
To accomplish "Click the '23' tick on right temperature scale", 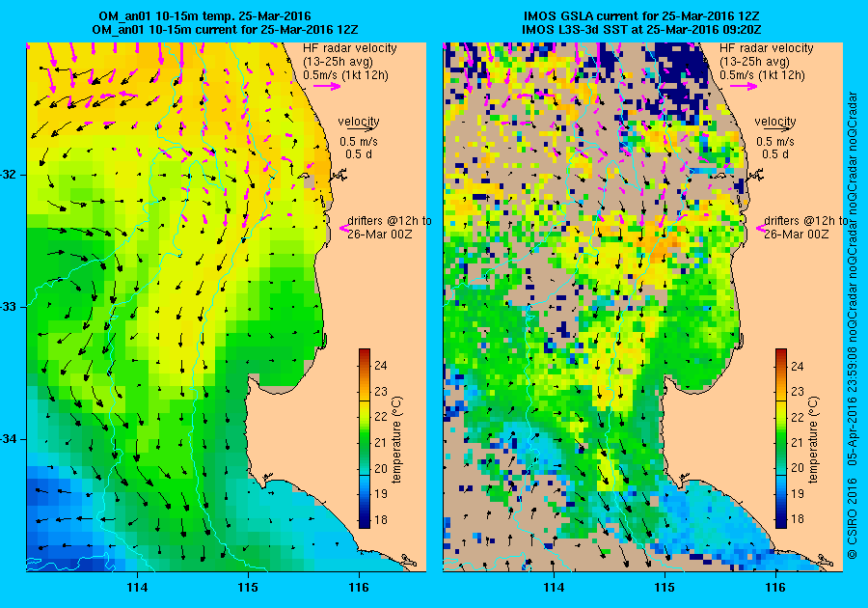I will click(798, 392).
